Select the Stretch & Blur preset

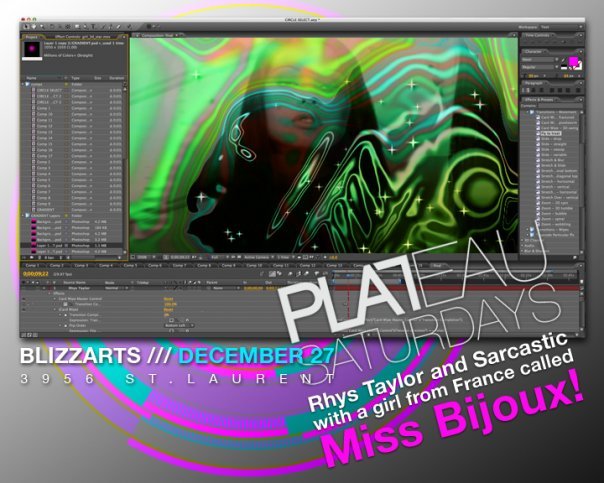(553, 160)
